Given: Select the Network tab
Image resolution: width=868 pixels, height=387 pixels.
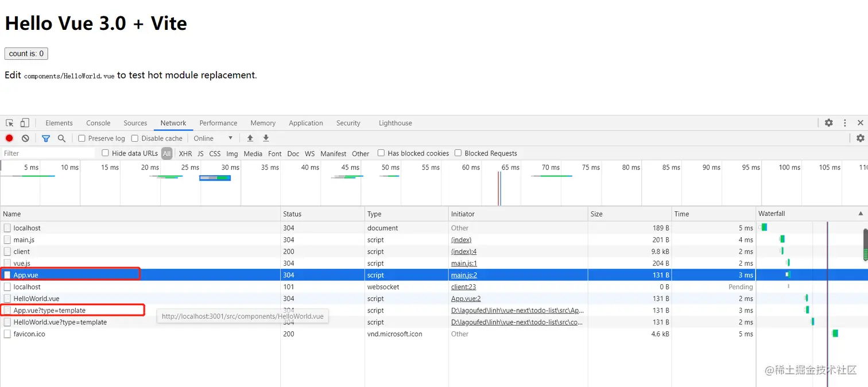Looking at the screenshot, I should [x=173, y=123].
